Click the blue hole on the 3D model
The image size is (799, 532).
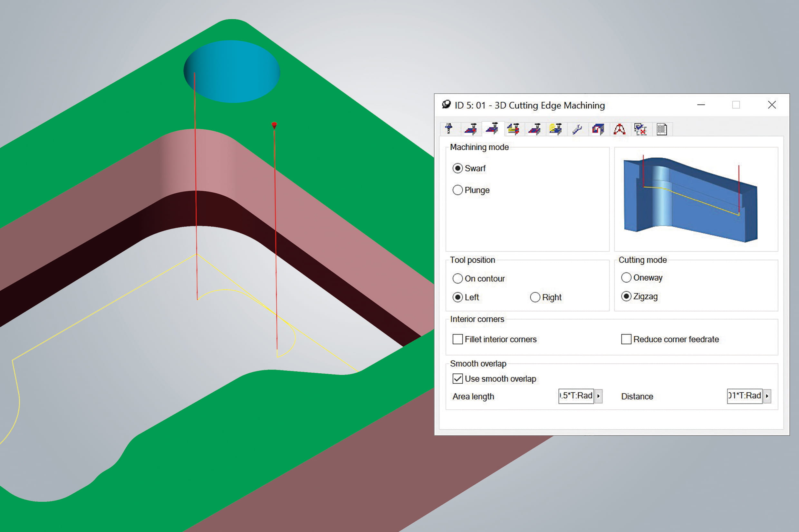click(x=232, y=71)
